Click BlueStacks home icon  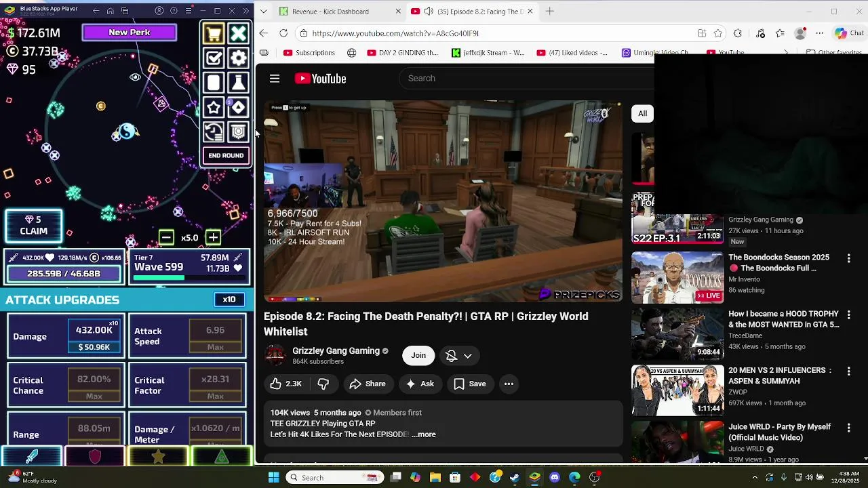111,11
